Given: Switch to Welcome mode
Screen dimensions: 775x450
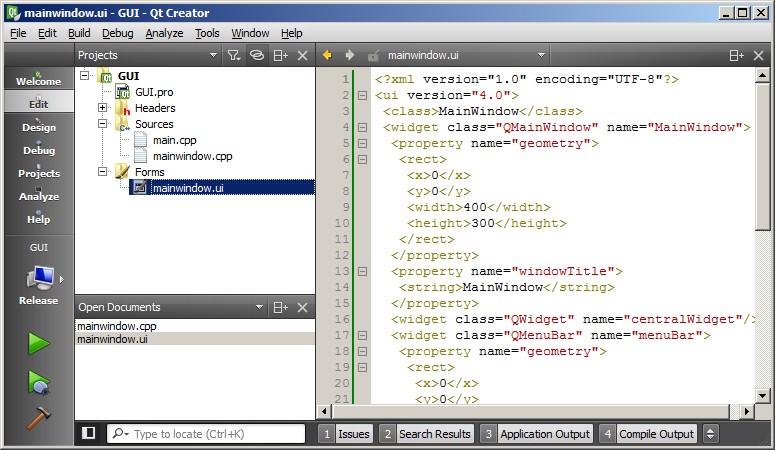Looking at the screenshot, I should (39, 79).
